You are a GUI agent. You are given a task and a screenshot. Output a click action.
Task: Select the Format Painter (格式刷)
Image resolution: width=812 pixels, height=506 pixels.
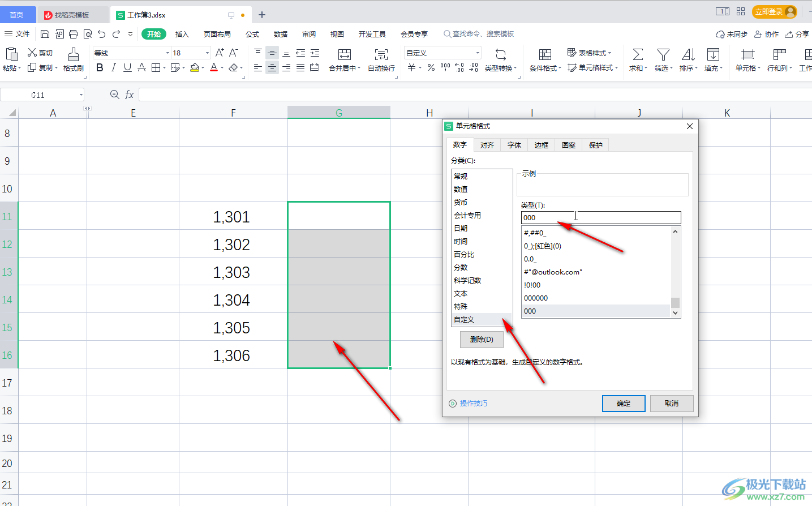tap(74, 59)
